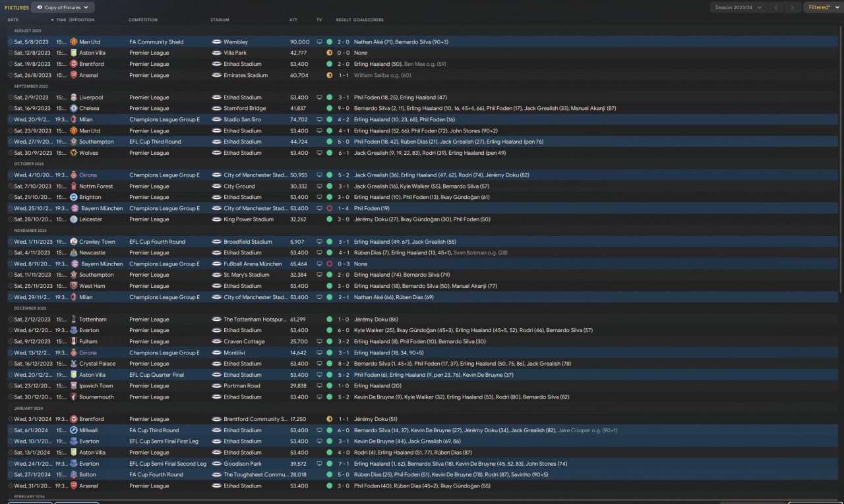Tick the selection circle for the Tottenham fixture
The image size is (844, 504).
click(11, 320)
